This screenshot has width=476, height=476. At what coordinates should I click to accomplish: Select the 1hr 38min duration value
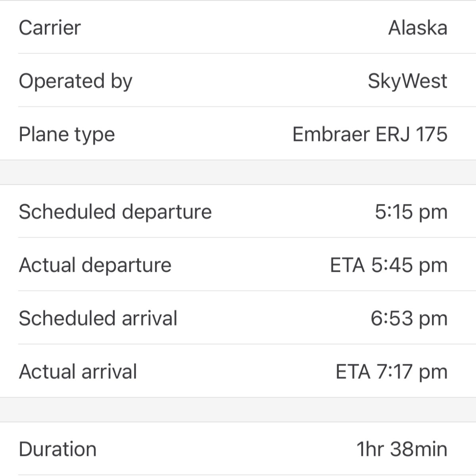pos(402,449)
